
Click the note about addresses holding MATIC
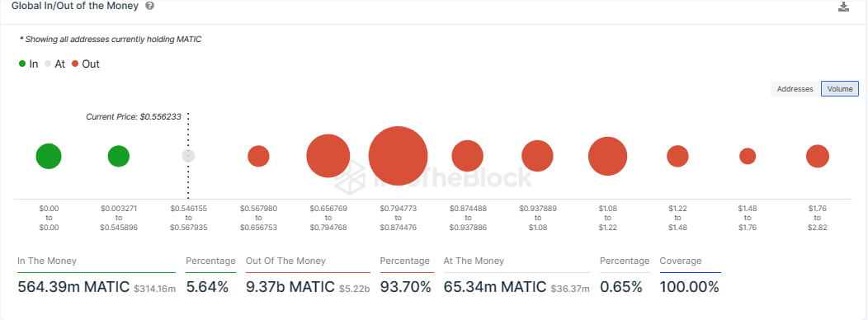pyautogui.click(x=111, y=40)
